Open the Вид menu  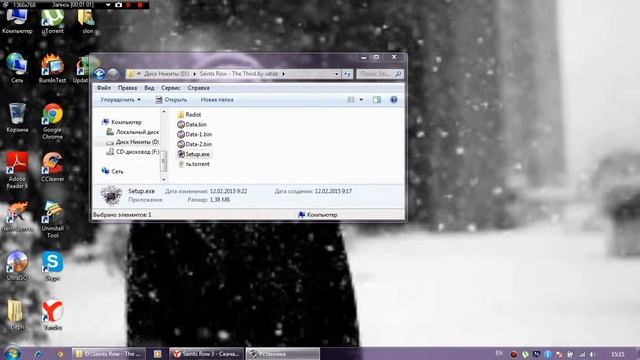click(149, 88)
